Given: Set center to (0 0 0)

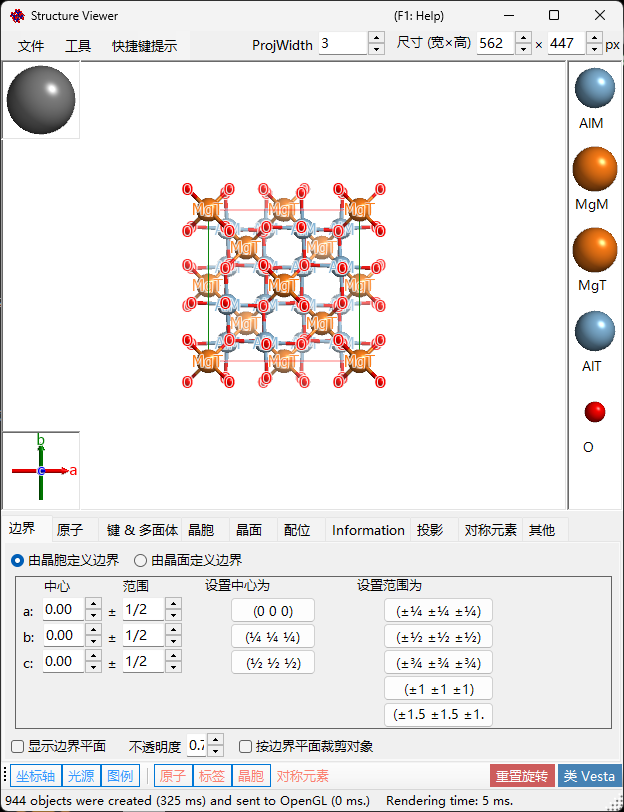Looking at the screenshot, I should pos(273,611).
